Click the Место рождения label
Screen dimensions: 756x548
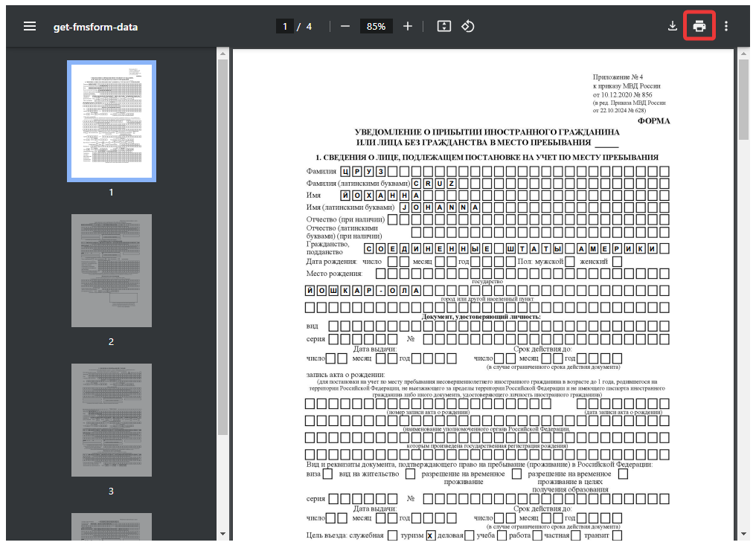click(334, 274)
